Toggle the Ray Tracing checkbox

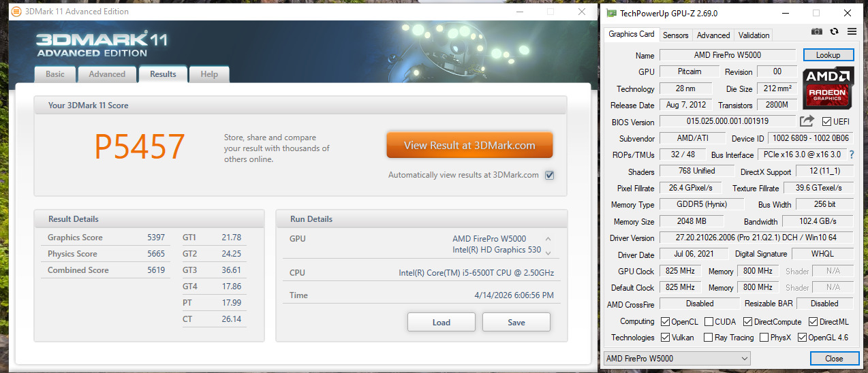[709, 337]
